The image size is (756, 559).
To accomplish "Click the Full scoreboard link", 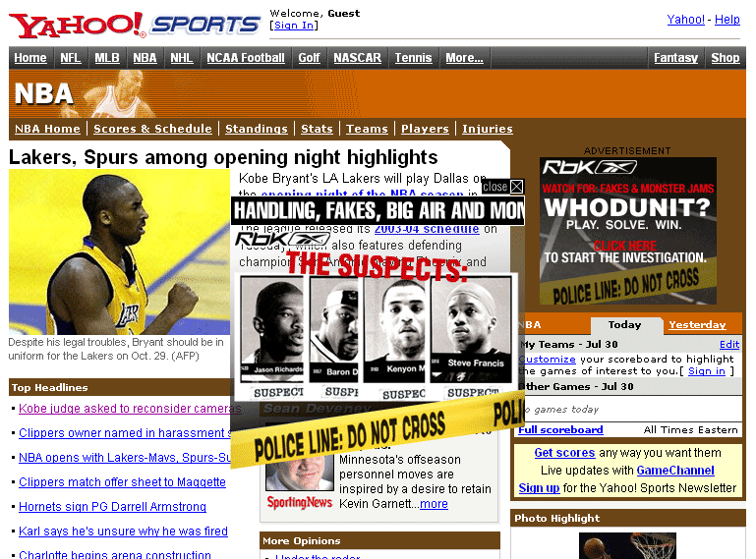I will point(560,430).
